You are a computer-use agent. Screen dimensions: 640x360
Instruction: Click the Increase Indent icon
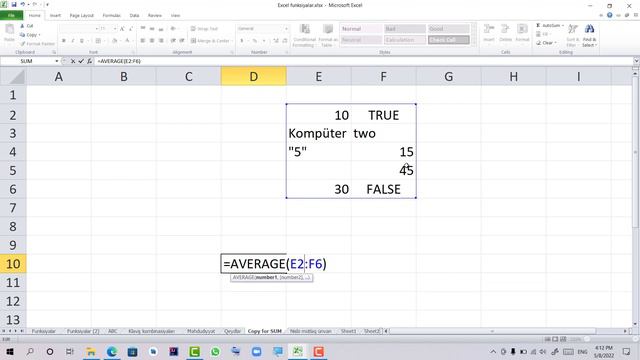(182, 41)
